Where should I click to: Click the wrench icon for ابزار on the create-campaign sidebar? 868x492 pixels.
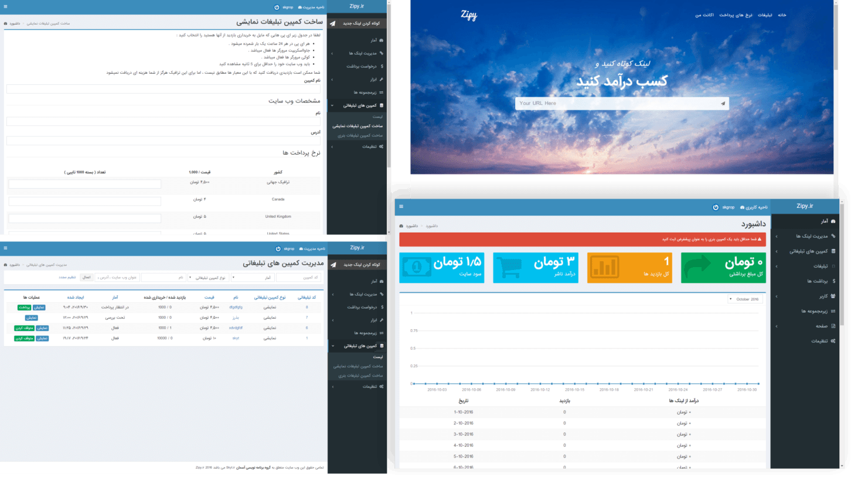381,80
